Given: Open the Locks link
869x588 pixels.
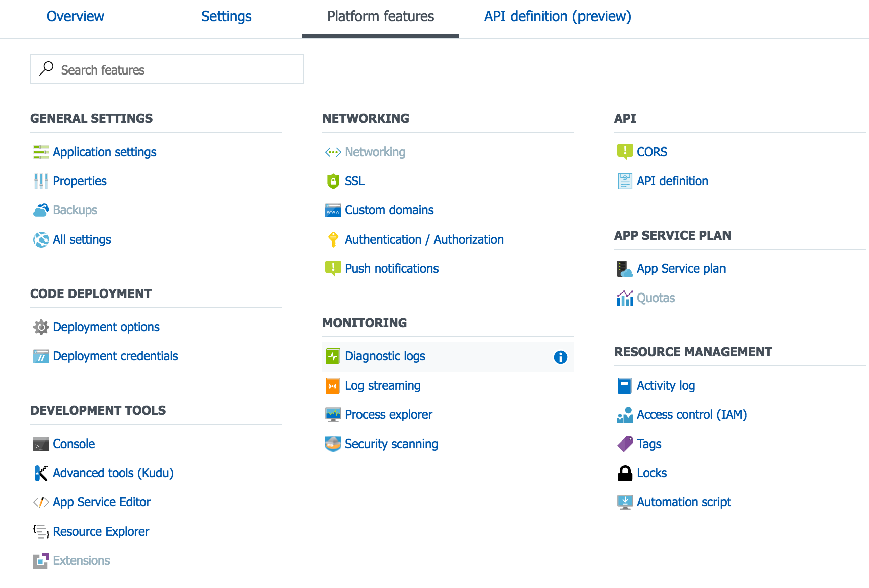Looking at the screenshot, I should pos(652,473).
